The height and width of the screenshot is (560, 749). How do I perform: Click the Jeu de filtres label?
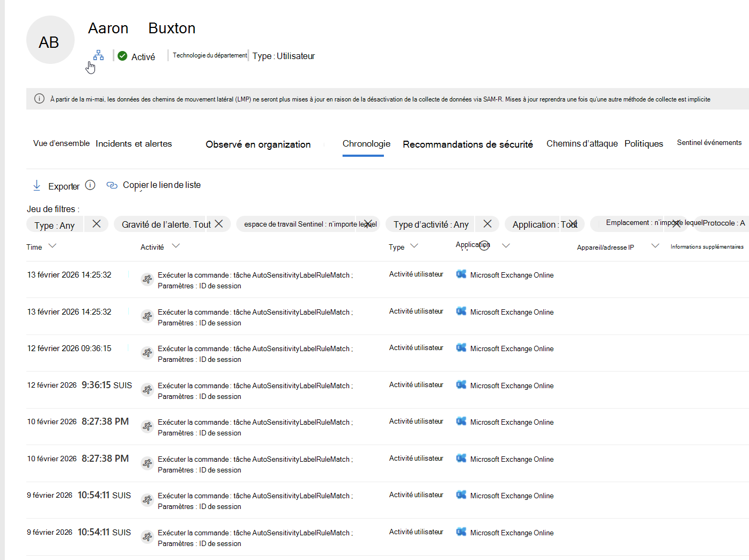click(53, 209)
